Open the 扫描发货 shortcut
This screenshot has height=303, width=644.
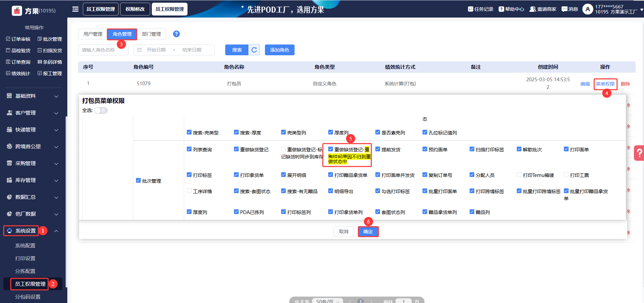click(50, 51)
